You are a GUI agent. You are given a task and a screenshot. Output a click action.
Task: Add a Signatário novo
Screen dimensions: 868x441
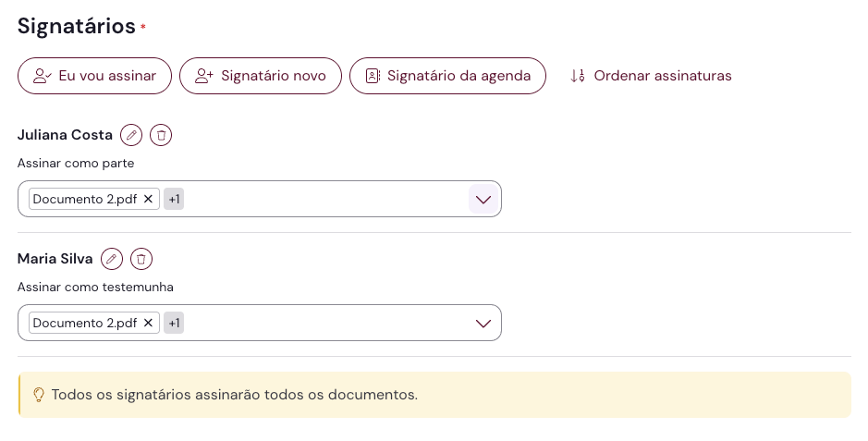(261, 76)
